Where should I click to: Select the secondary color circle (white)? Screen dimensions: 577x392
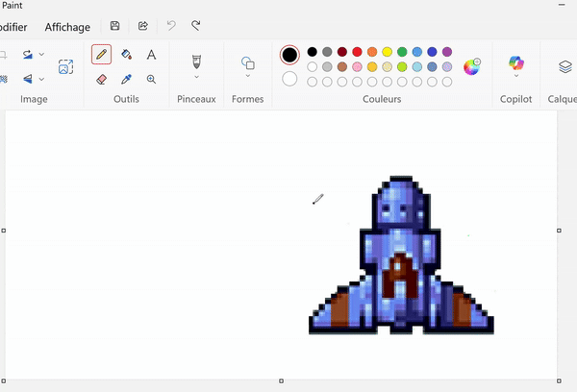click(x=289, y=79)
